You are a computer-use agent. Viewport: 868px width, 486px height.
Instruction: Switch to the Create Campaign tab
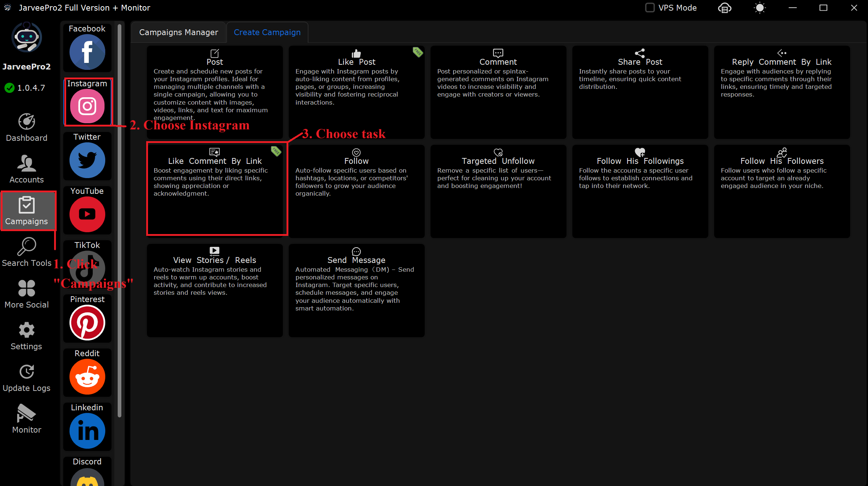point(267,32)
